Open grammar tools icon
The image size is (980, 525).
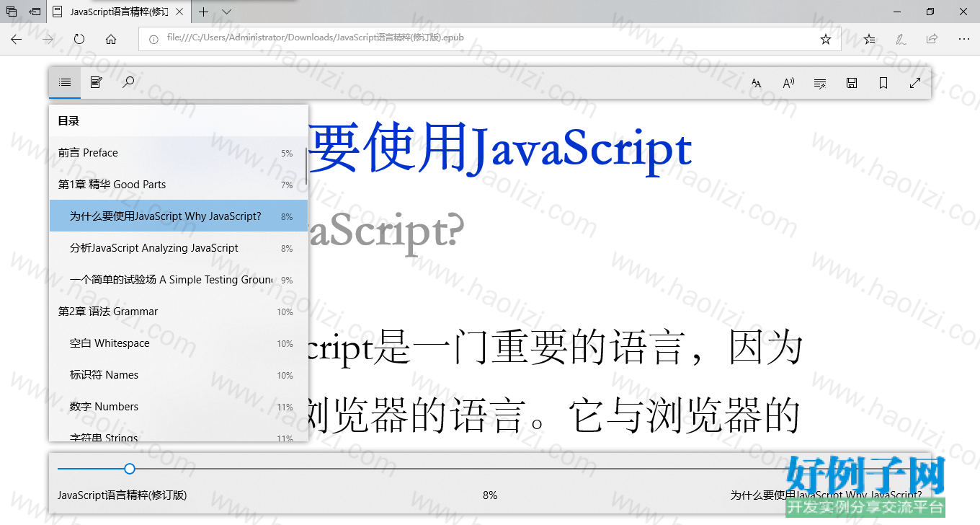coord(819,83)
